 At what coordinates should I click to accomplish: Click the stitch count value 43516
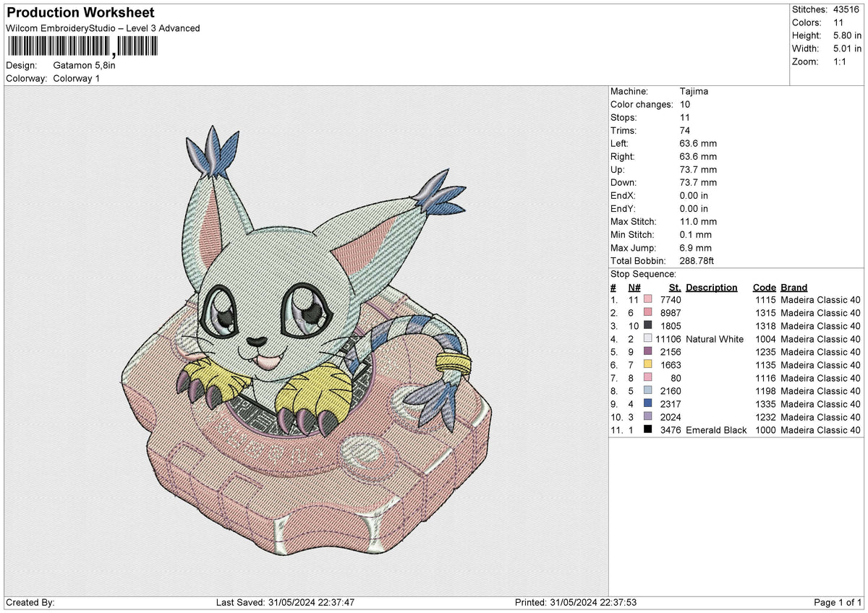pos(846,9)
